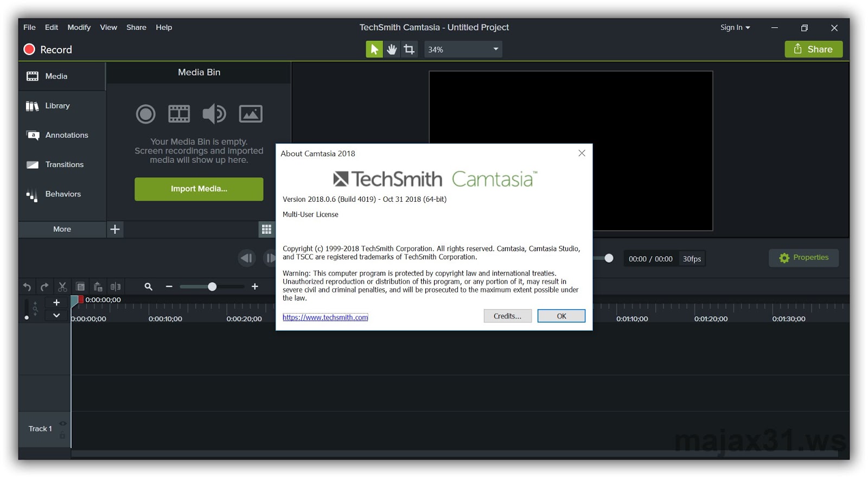Screen dimensions: 868x478
Task: Click the Cut scissors icon
Action: [62, 286]
